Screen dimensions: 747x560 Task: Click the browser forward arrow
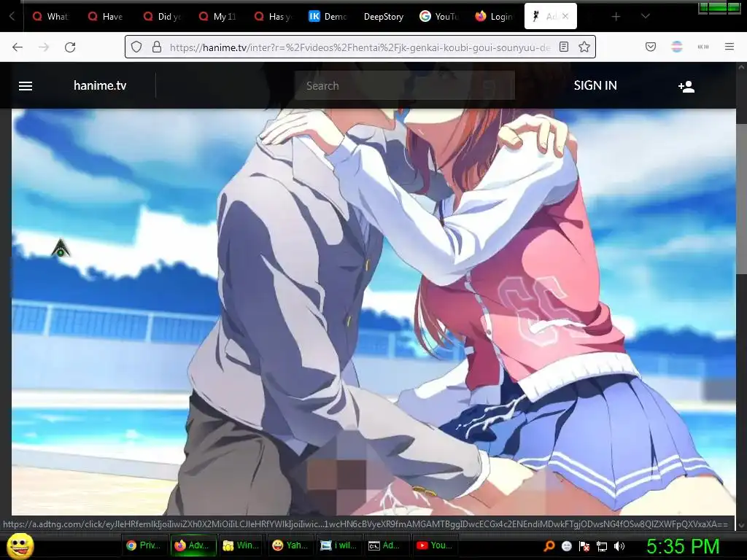44,47
